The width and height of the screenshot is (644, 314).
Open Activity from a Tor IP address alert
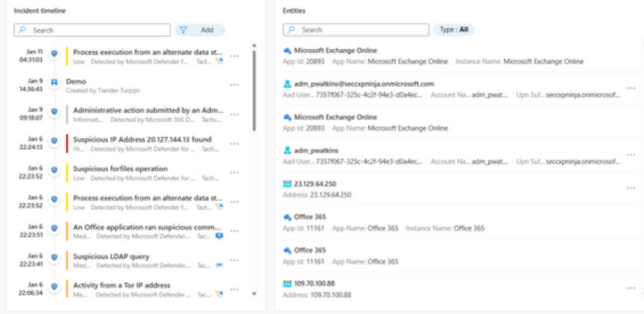(x=122, y=285)
